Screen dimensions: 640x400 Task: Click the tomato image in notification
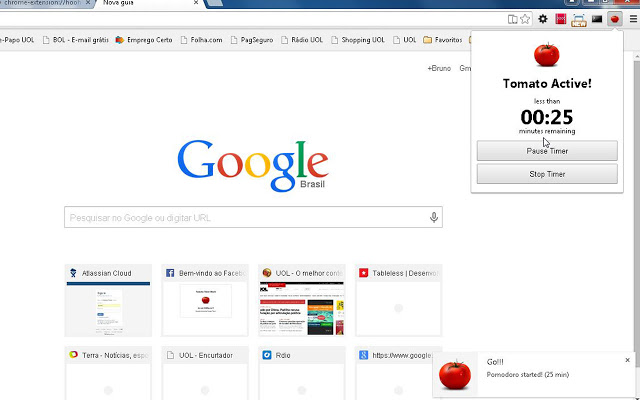[455, 375]
